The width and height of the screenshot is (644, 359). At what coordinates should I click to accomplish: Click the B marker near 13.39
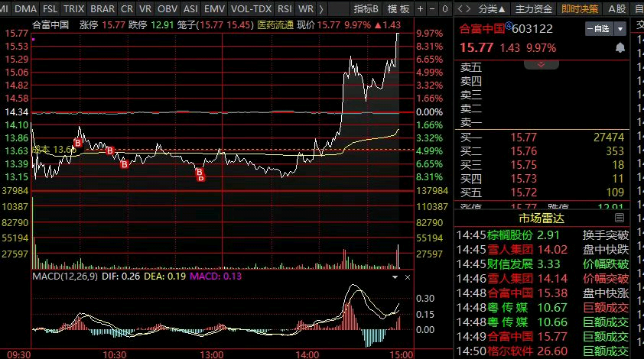click(125, 164)
